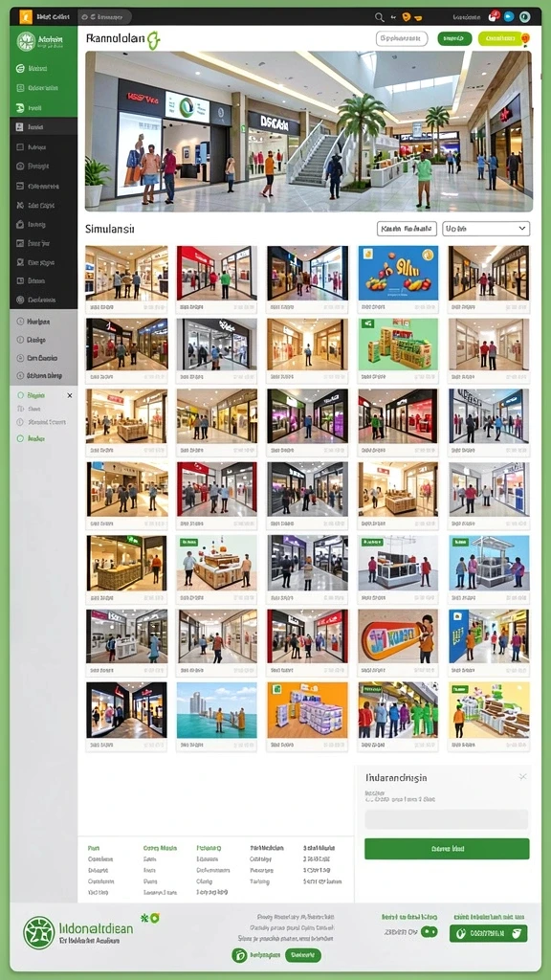Toggle the green switch in the footer
This screenshot has height=980, width=551.
(x=430, y=932)
